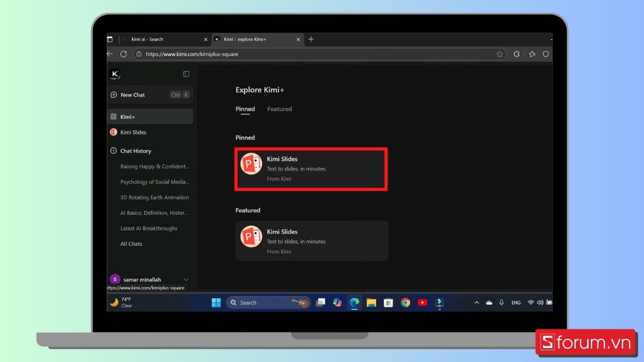The width and height of the screenshot is (644, 362).
Task: Open the pinned Kimi Slides card
Action: point(311,168)
